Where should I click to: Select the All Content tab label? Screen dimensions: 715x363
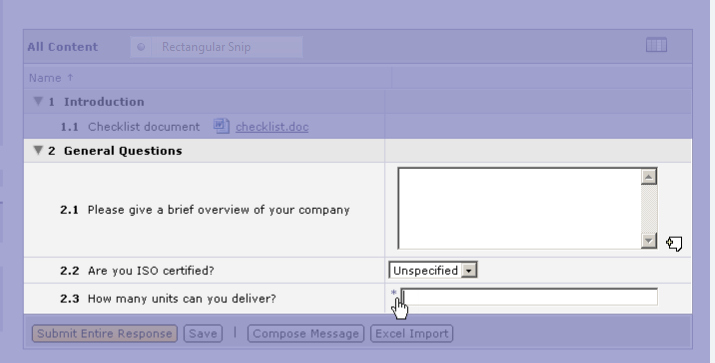tap(62, 47)
